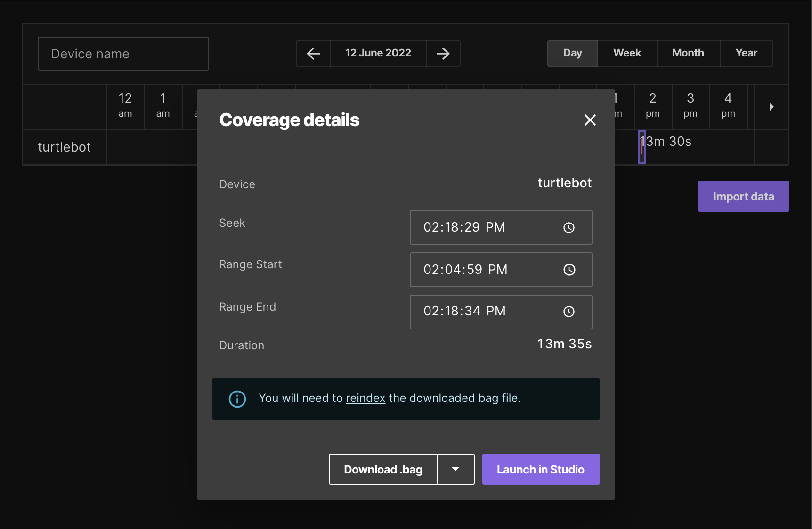Select the 13m 30s coverage marker on timeline
812x529 pixels.
pos(641,147)
